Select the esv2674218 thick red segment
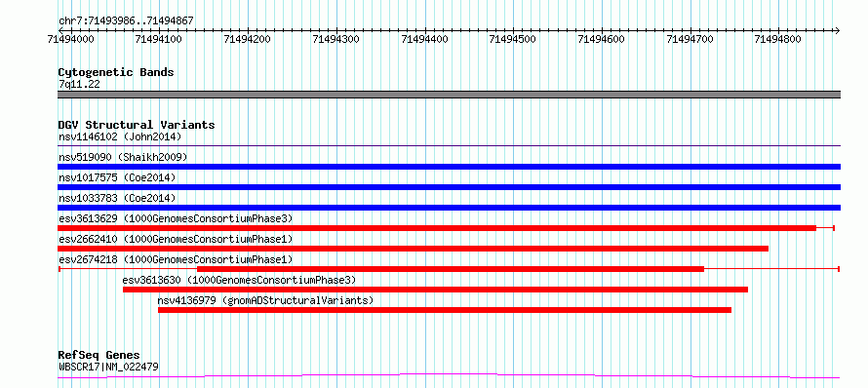Image resolution: width=868 pixels, height=388 pixels. point(450,269)
